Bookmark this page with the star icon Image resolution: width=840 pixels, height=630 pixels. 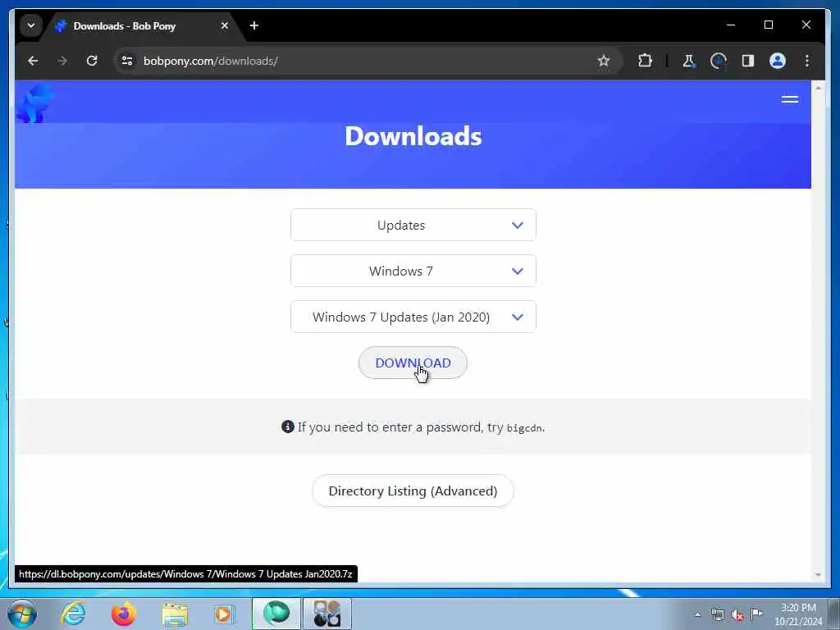(x=604, y=61)
